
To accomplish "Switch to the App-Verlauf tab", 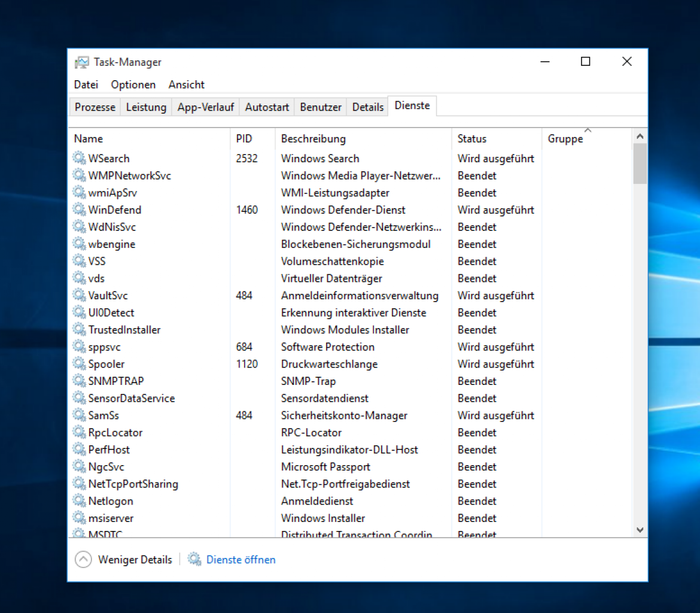I will 205,107.
